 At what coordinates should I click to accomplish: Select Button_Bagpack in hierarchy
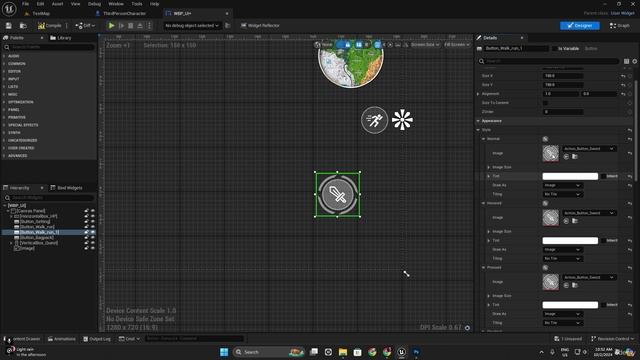(x=37, y=238)
